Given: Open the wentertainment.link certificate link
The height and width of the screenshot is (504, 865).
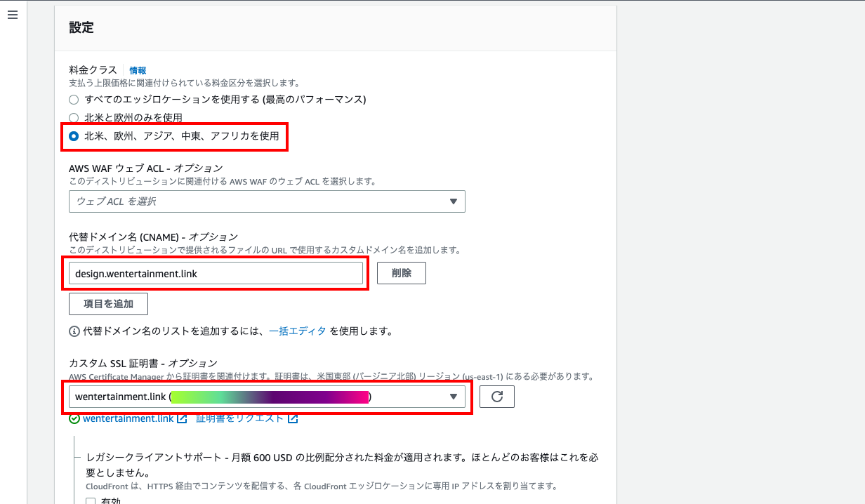Looking at the screenshot, I should [x=128, y=418].
